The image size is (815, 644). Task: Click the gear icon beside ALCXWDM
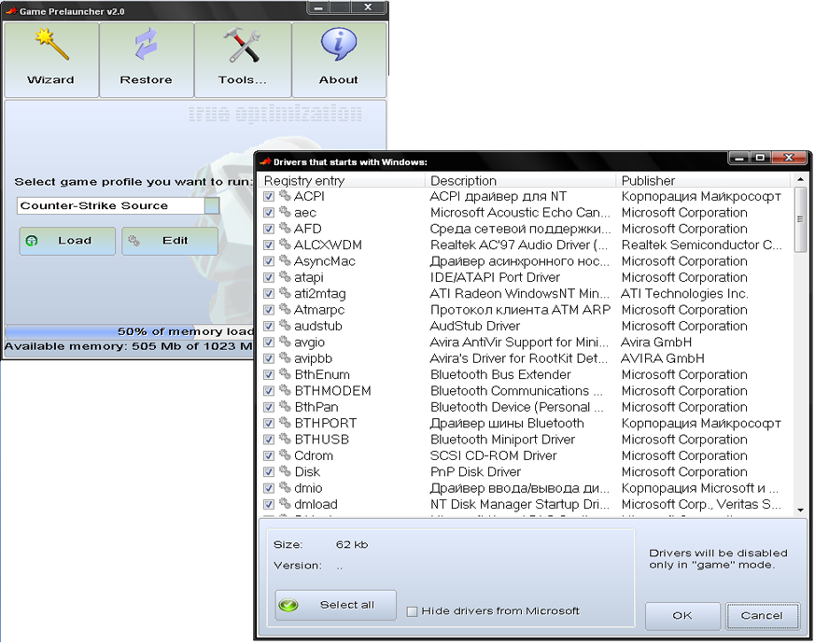[x=285, y=244]
